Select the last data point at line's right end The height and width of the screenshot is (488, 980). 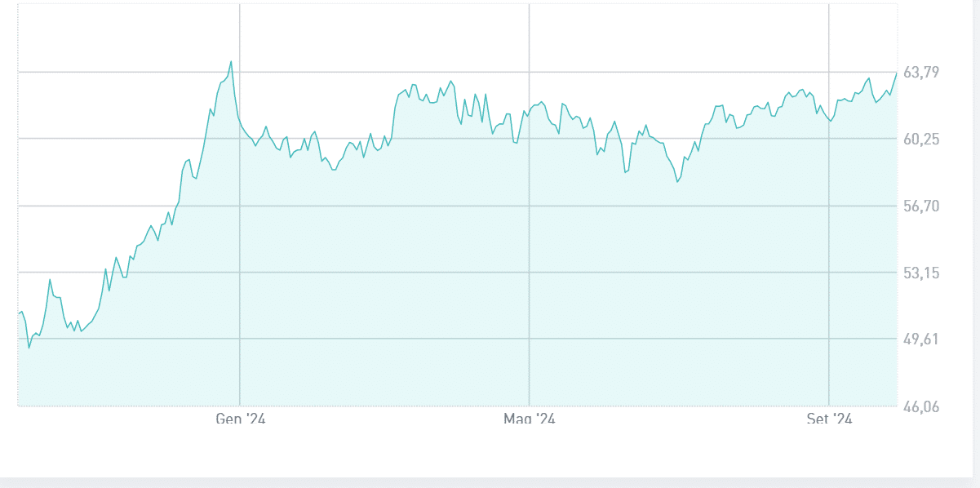coord(896,73)
